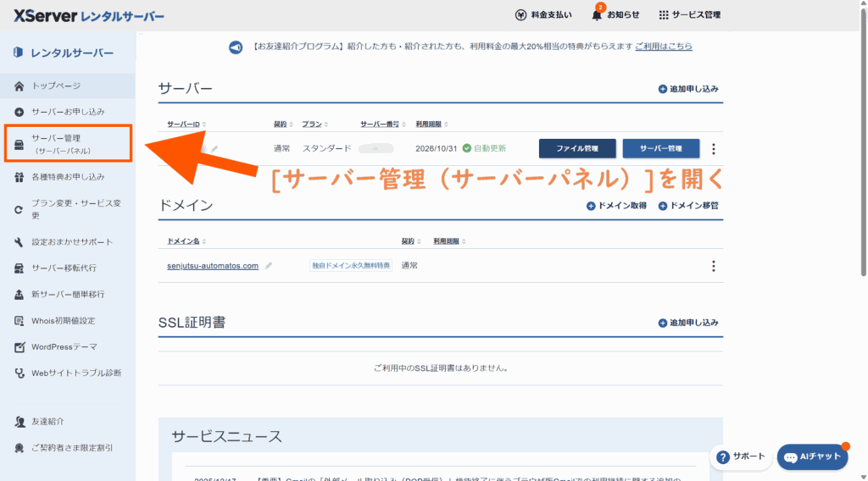The width and height of the screenshot is (868, 481).
Task: Click the 料金支払い yen icon
Action: click(520, 15)
